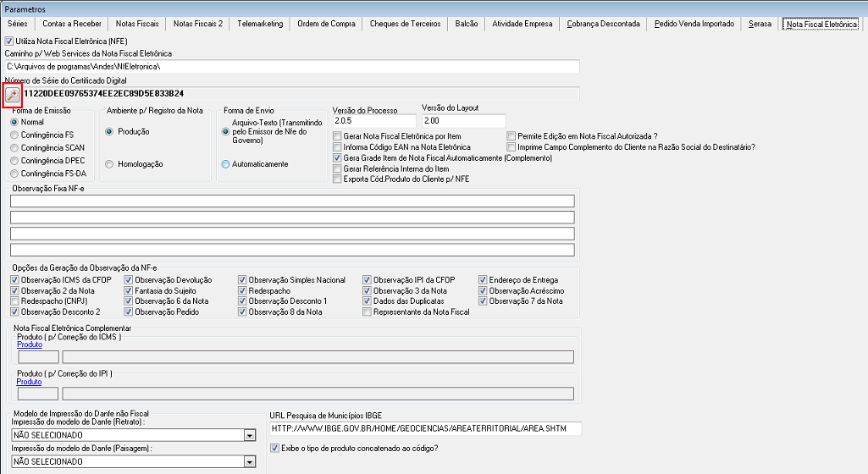Image resolution: width=868 pixels, height=474 pixels.
Task: Toggle Dados das Duplicatas checkbox
Action: coord(367,301)
